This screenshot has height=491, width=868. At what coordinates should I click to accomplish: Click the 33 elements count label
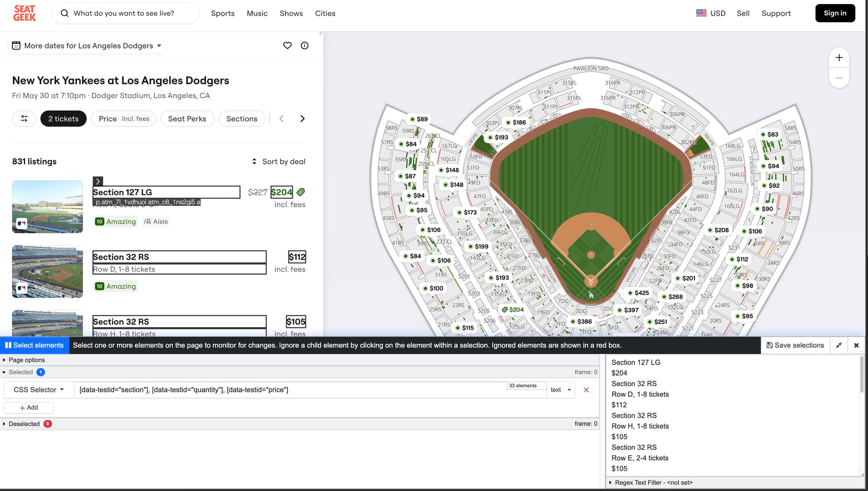(523, 386)
